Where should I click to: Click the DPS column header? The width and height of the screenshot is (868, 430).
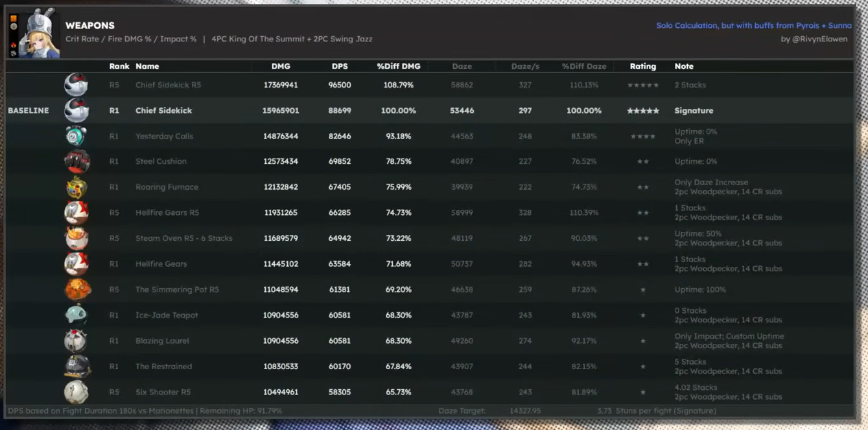pos(340,66)
